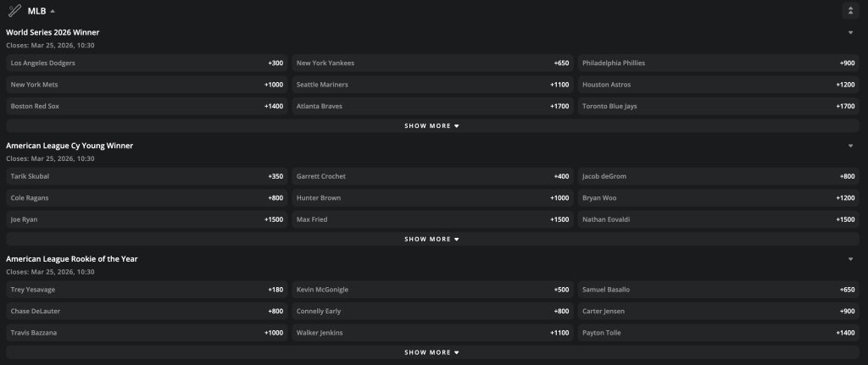Choose Nathan Eovaldi at +1500
The width and height of the screenshot is (868, 365).
719,219
